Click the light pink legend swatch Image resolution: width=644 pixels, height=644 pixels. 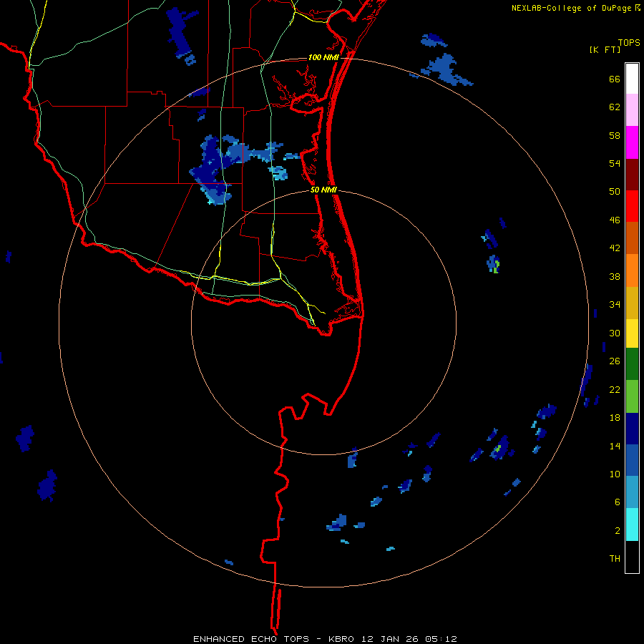point(632,110)
